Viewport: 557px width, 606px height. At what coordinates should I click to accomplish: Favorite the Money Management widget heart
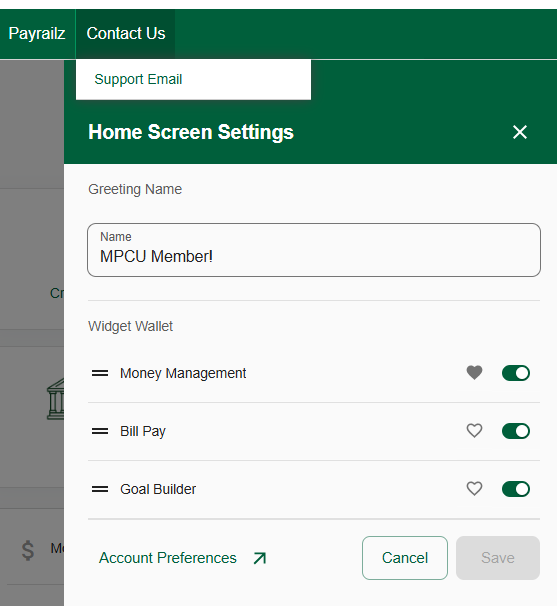[x=474, y=373]
